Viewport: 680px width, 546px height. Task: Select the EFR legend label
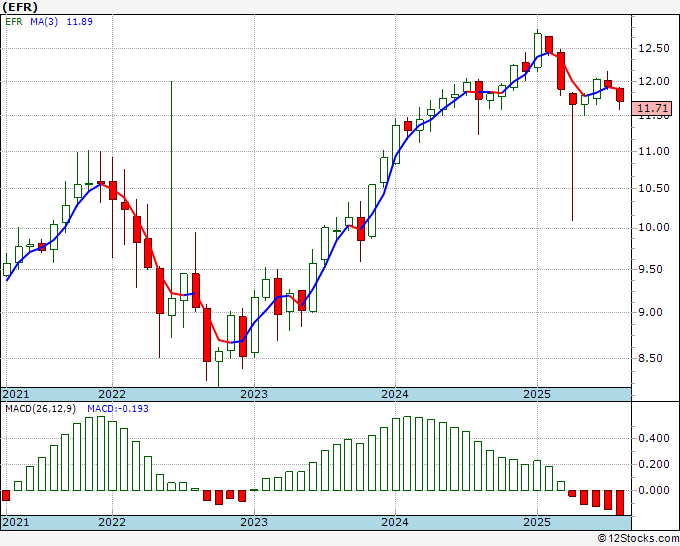pos(14,22)
